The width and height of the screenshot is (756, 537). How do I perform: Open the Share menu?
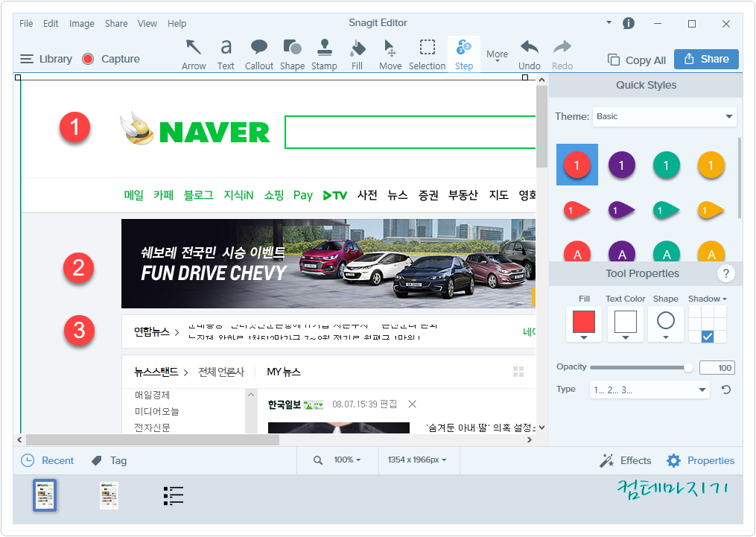tap(116, 23)
